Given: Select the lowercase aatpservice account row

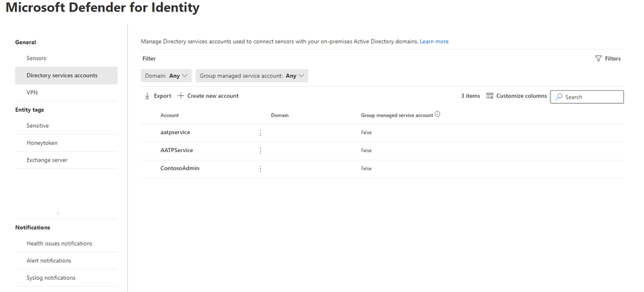Looking at the screenshot, I should pyautogui.click(x=383, y=133).
